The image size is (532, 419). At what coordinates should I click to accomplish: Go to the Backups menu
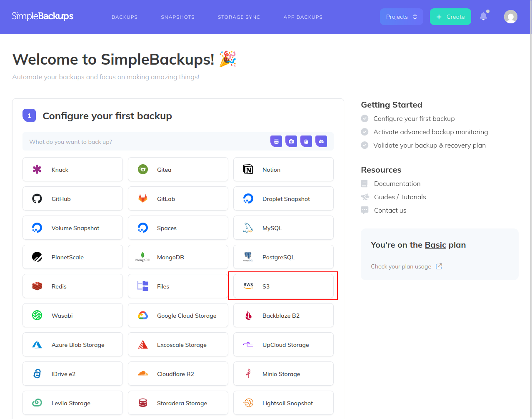(x=125, y=17)
